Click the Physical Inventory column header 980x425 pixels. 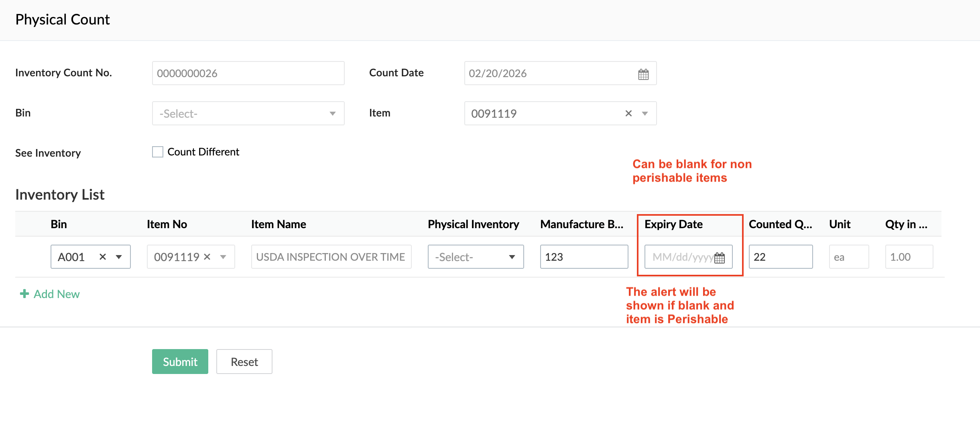[473, 225]
